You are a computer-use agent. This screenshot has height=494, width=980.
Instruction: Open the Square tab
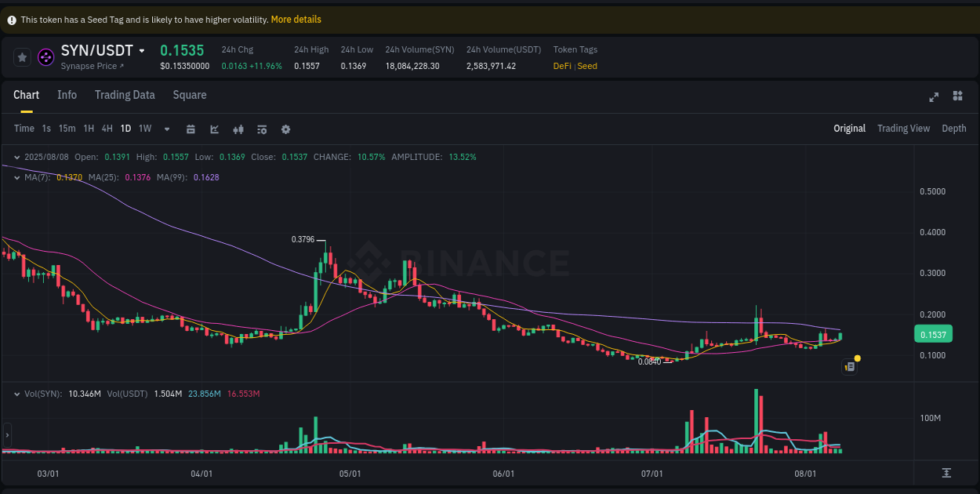tap(189, 95)
